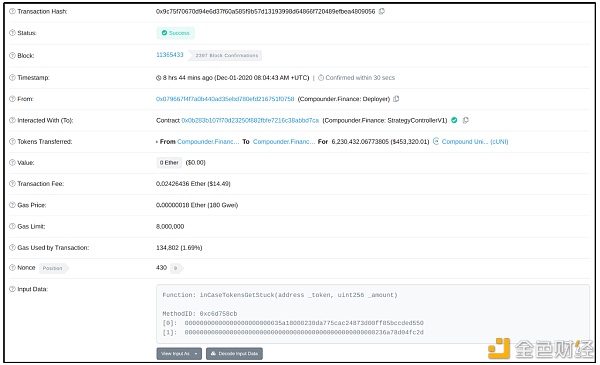Select the inCaseTokensGetStuck function signature line
Viewport: 600px width, 365px height.
(280, 295)
